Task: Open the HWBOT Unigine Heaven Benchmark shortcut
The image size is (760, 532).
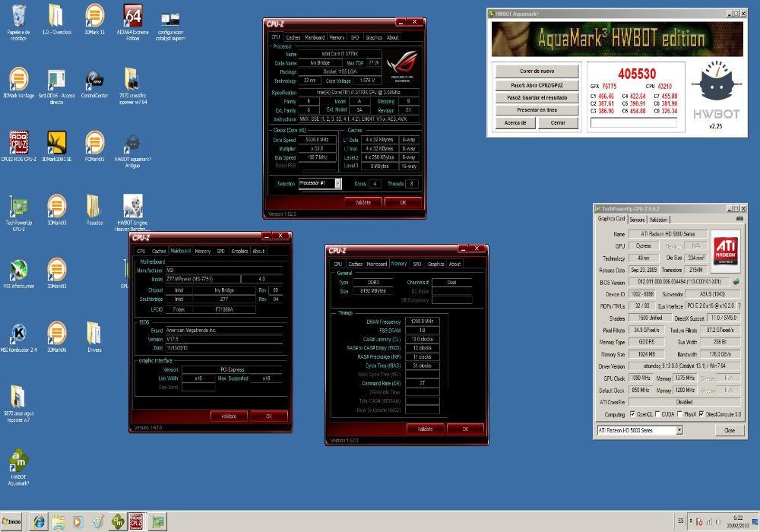Action: (x=132, y=214)
